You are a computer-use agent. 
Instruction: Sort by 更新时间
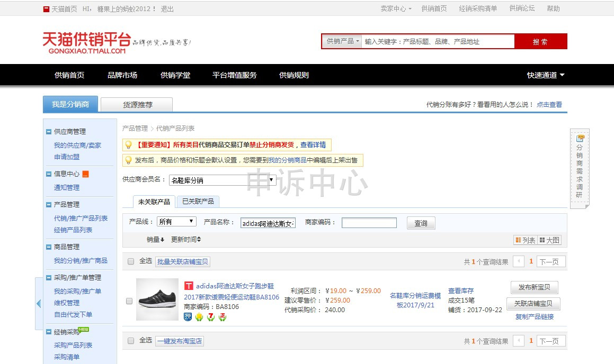coord(186,239)
